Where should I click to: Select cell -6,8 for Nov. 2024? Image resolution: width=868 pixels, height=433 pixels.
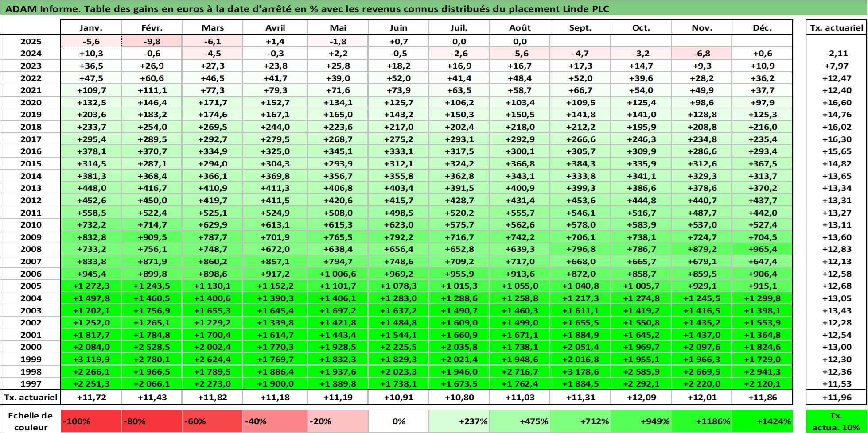[702, 54]
